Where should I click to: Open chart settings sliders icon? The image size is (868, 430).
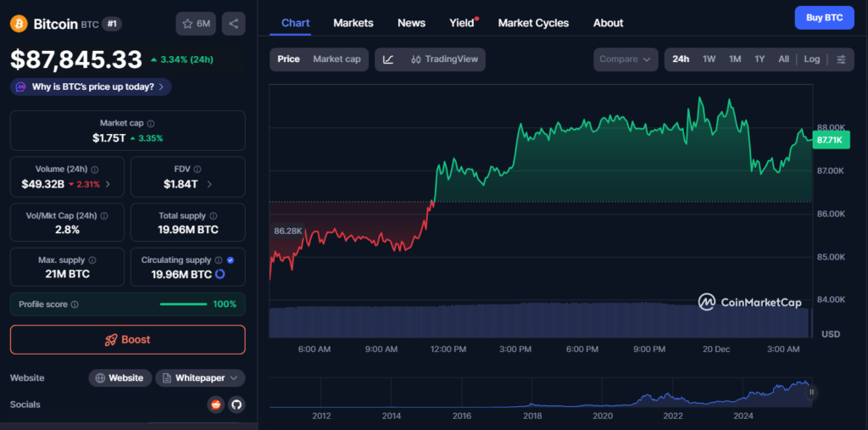[841, 59]
